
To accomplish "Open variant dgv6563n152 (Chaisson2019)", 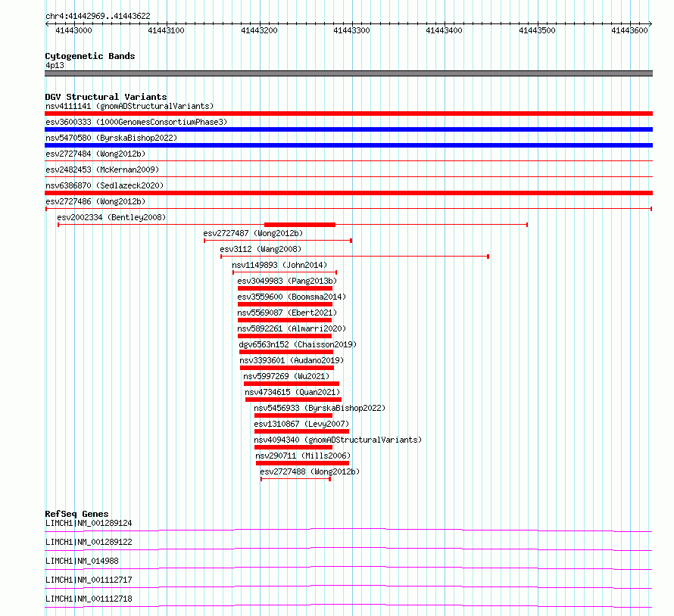I will pyautogui.click(x=298, y=344).
